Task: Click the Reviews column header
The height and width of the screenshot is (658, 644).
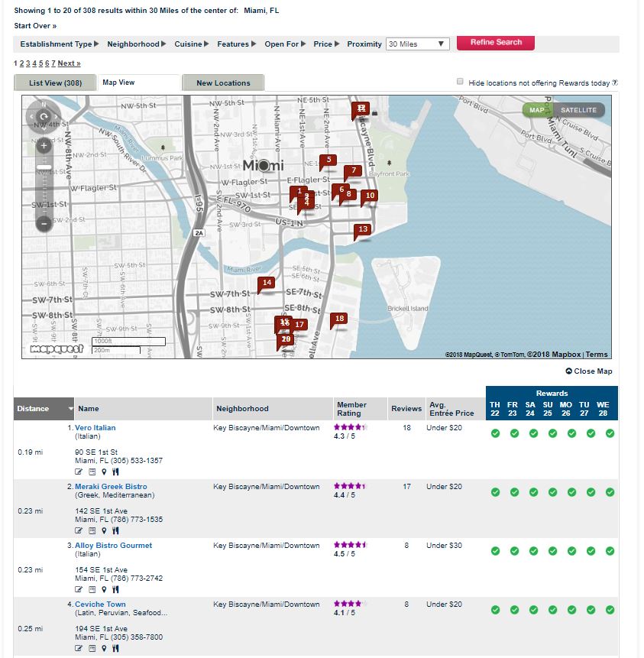Action: click(x=406, y=409)
